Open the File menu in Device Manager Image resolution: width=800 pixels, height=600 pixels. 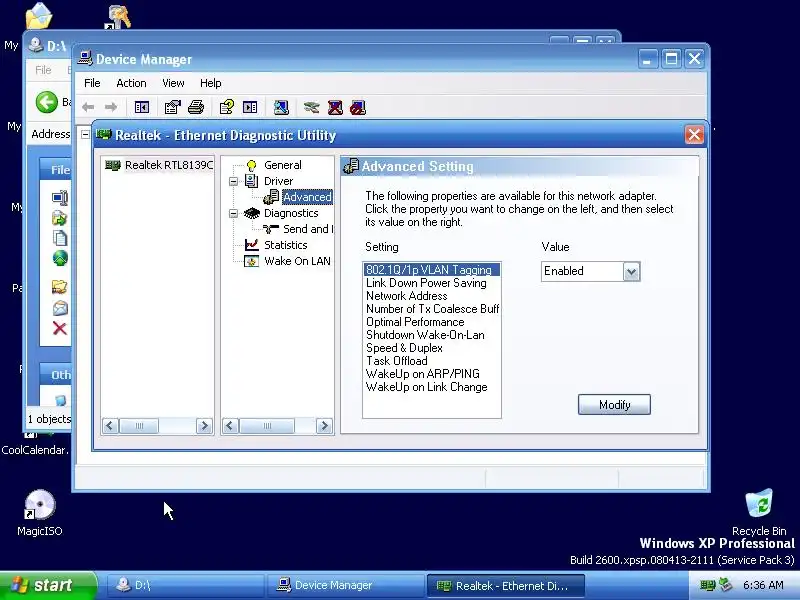(92, 83)
